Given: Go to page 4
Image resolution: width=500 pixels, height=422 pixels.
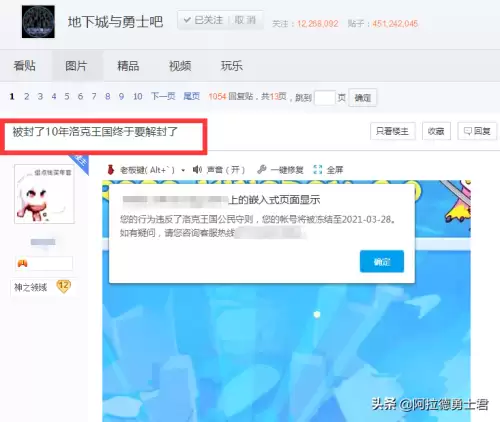Looking at the screenshot, I should (x=54, y=97).
